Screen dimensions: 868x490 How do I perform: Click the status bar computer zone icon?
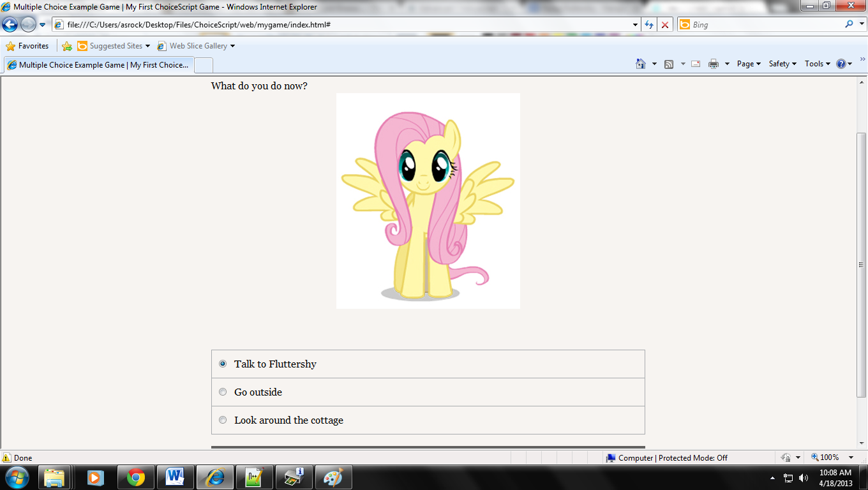pyautogui.click(x=611, y=457)
